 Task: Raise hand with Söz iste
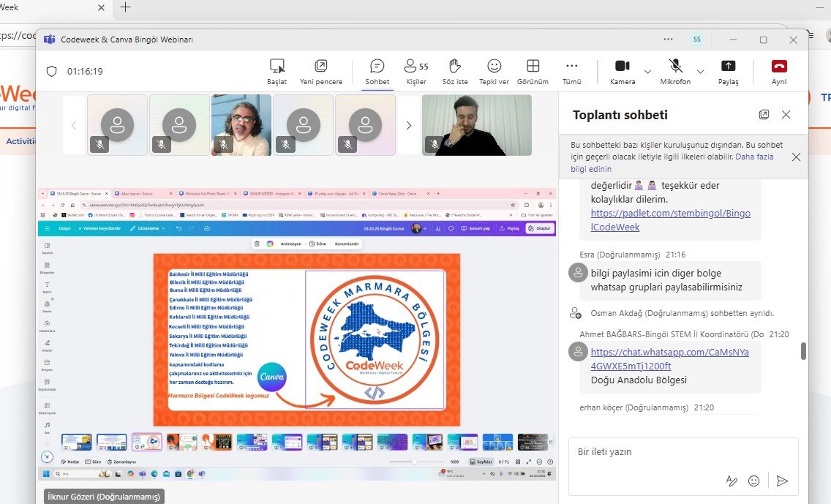(455, 72)
